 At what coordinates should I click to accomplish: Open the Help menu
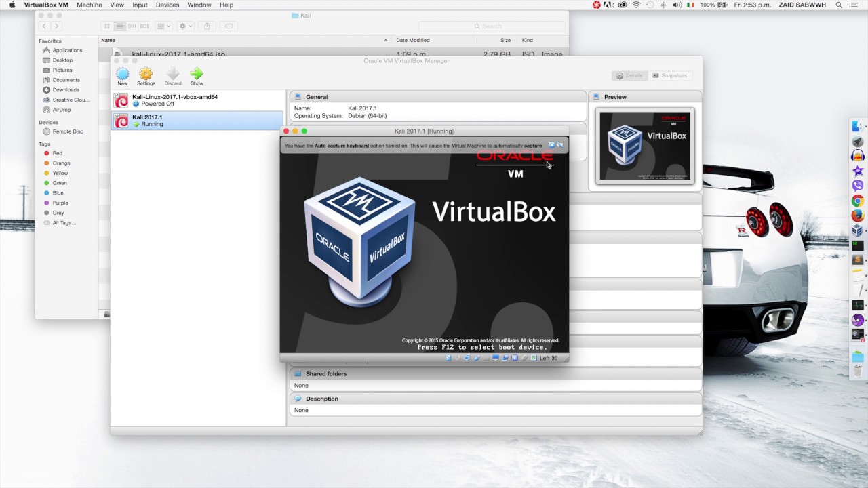pos(226,5)
